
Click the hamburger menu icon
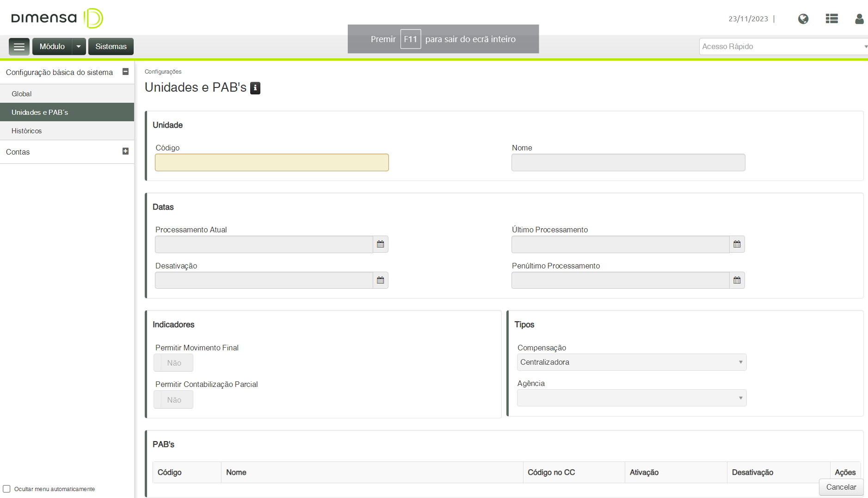(x=19, y=47)
